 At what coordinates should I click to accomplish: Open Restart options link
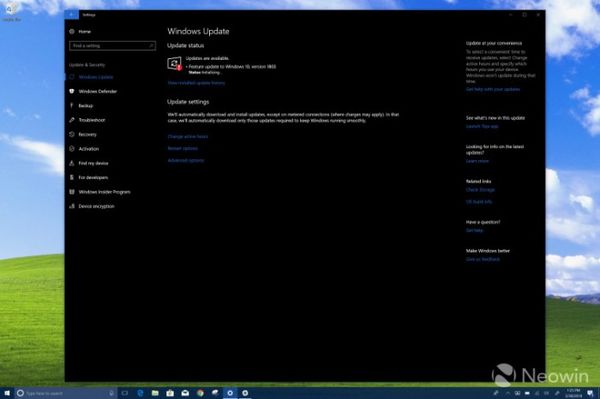tap(183, 148)
